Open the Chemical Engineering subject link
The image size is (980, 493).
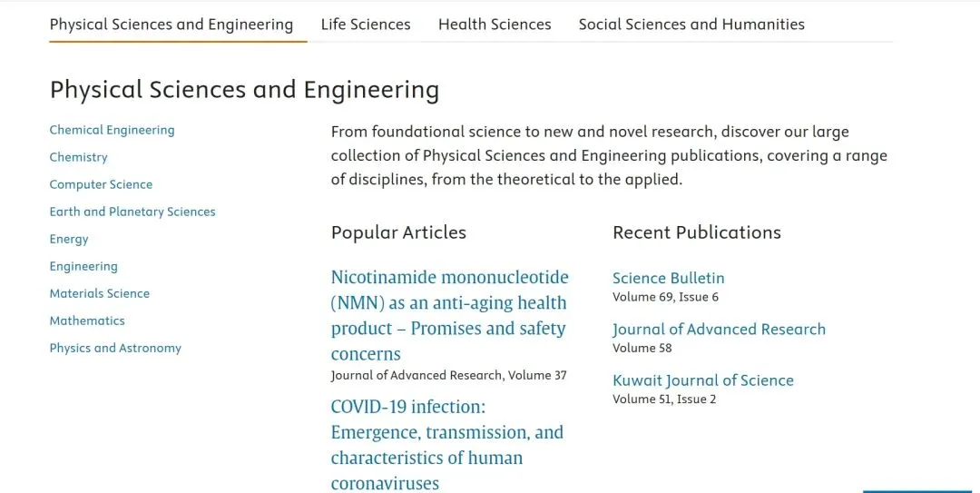tap(112, 130)
